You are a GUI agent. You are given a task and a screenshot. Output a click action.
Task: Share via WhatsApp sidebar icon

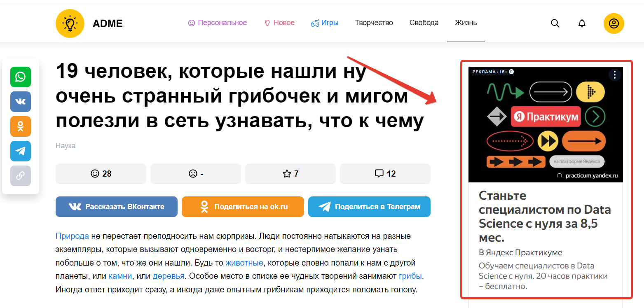point(21,77)
